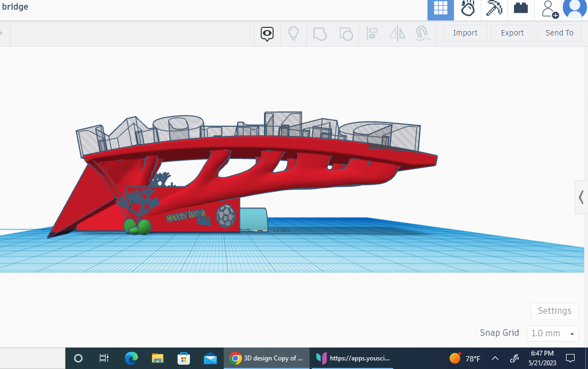Select the light blue box shape
Image resolution: width=588 pixels, height=369 pixels.
[254, 220]
